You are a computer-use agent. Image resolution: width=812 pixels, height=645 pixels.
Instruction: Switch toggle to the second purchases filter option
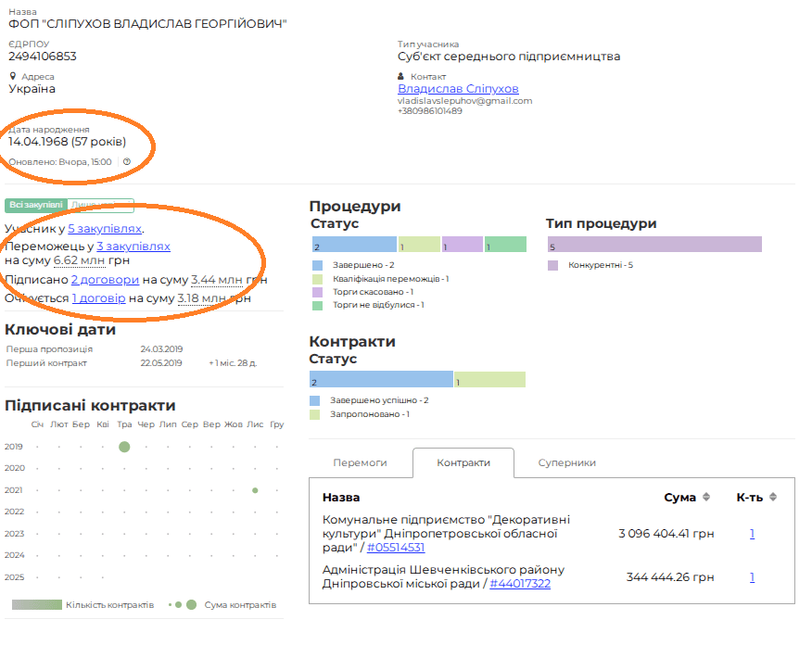pyautogui.click(x=101, y=206)
